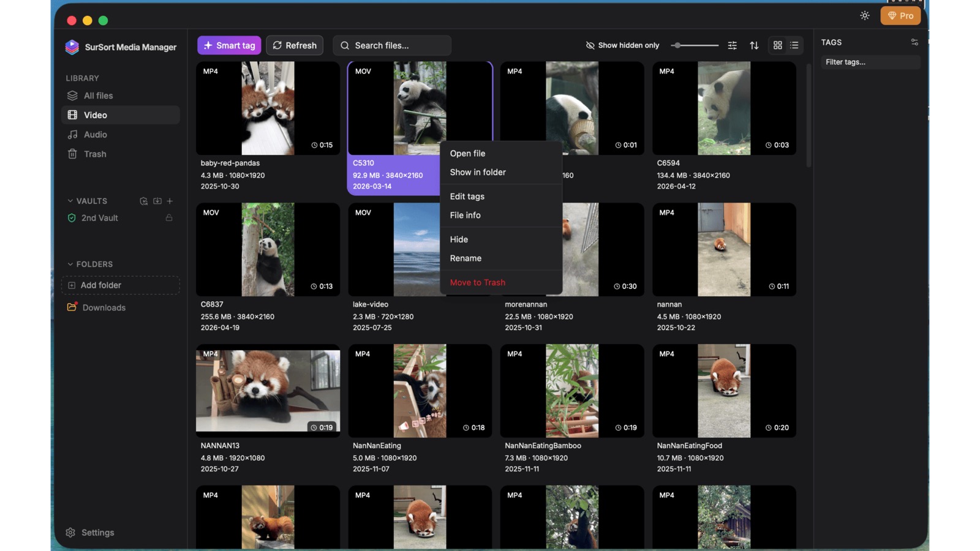Click the import vault icon
This screenshot has height=551, width=980.
coord(157,201)
